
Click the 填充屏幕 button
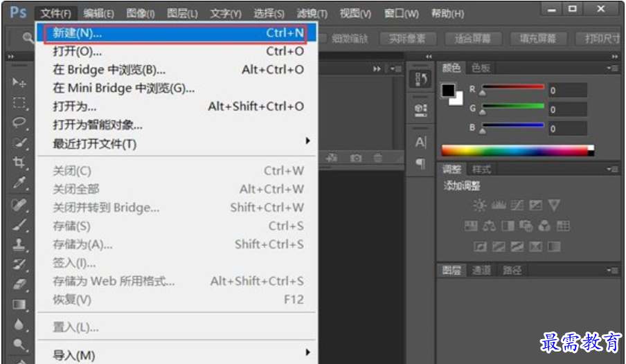pos(538,39)
